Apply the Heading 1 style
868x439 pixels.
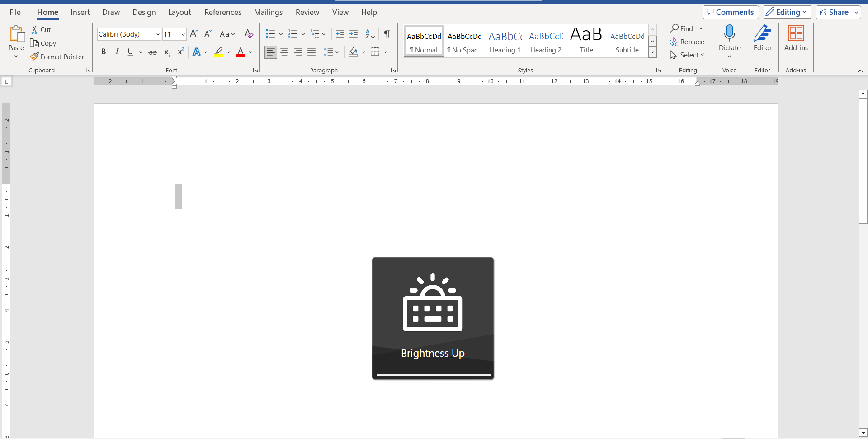[x=505, y=41]
